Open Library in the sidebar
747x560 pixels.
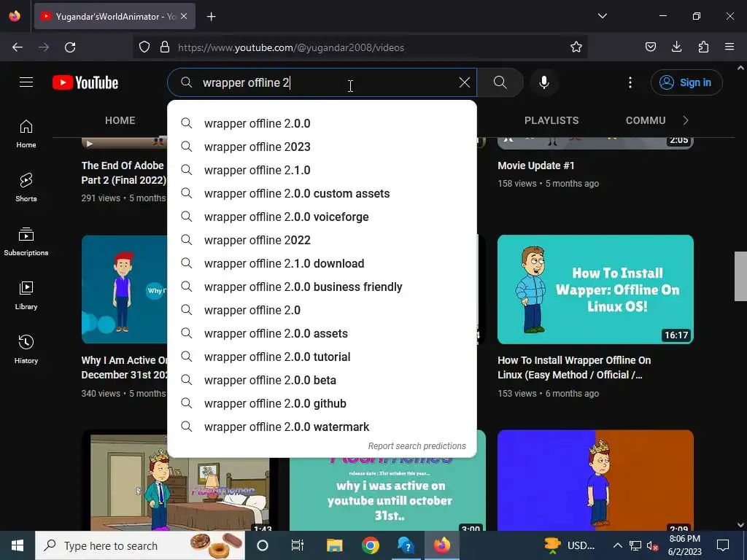[x=26, y=296]
